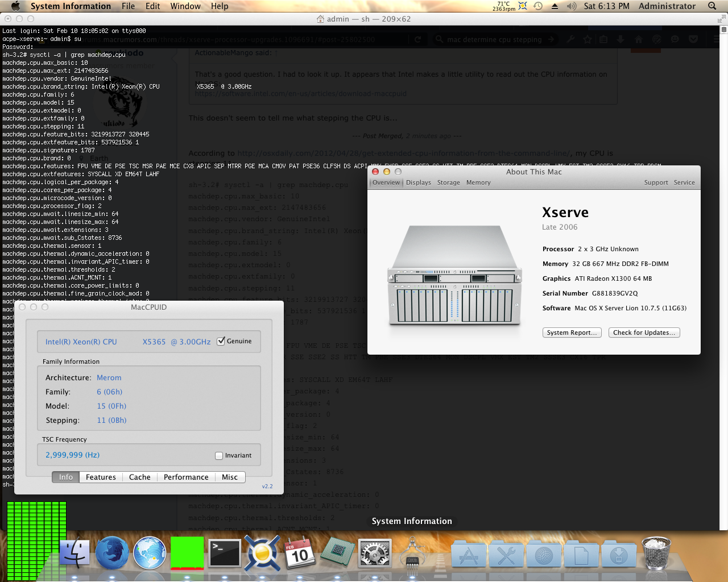The image size is (728, 582).
Task: Open the volume control in menu bar
Action: pos(572,6)
